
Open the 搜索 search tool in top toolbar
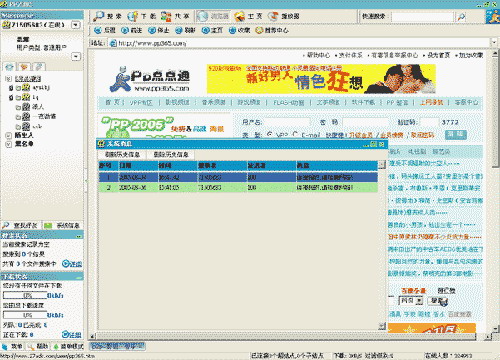coord(107,16)
